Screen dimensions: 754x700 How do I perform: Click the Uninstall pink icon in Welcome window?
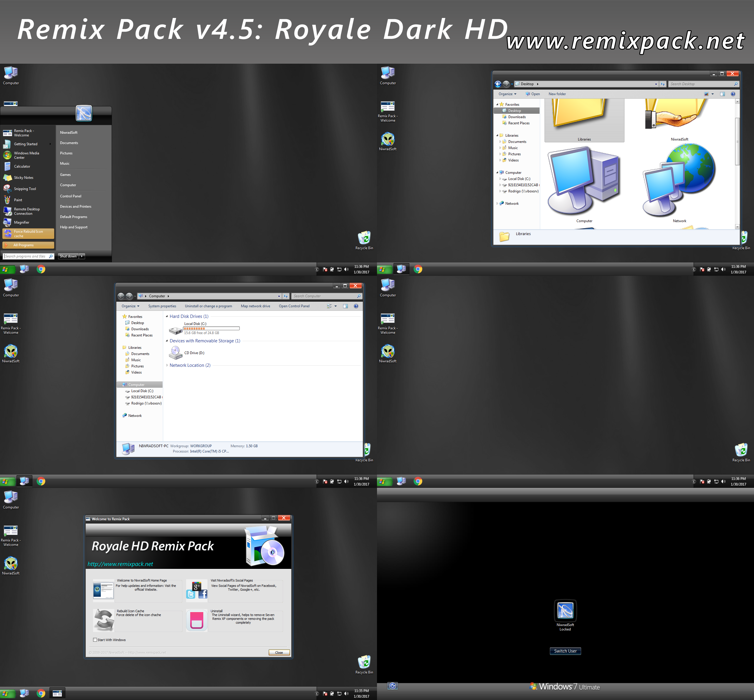[x=196, y=620]
